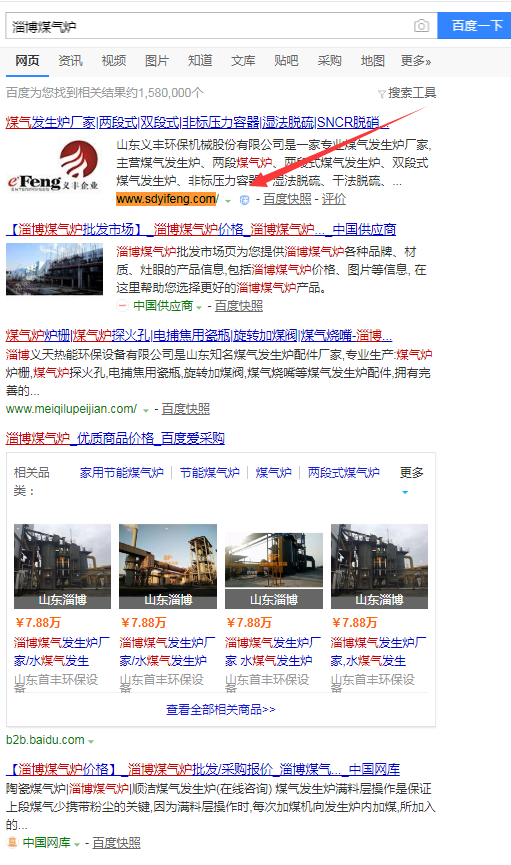Open the first product's 淄博煤气发生炉厂家 title
Image resolution: width=511 pixels, height=865 pixels.
tap(61, 652)
